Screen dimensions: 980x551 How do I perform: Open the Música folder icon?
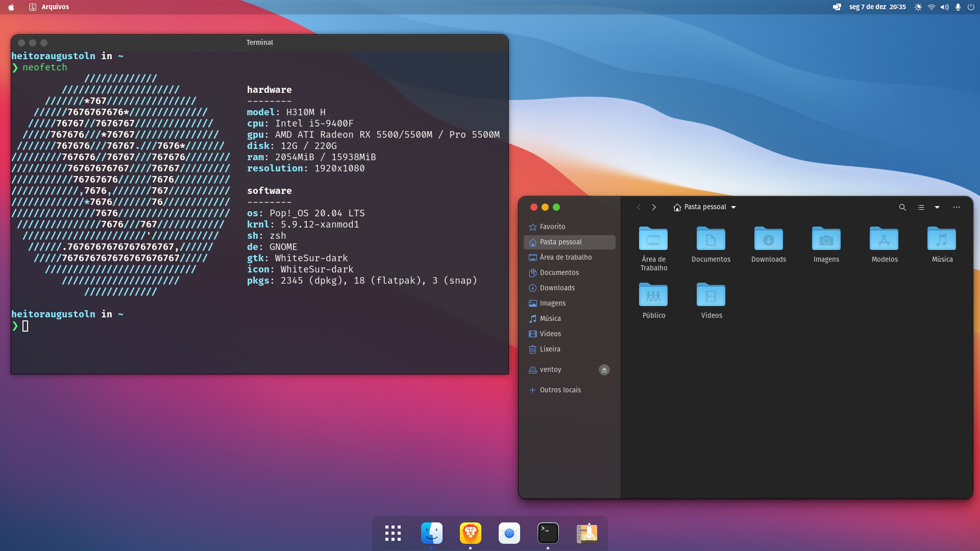click(x=942, y=239)
